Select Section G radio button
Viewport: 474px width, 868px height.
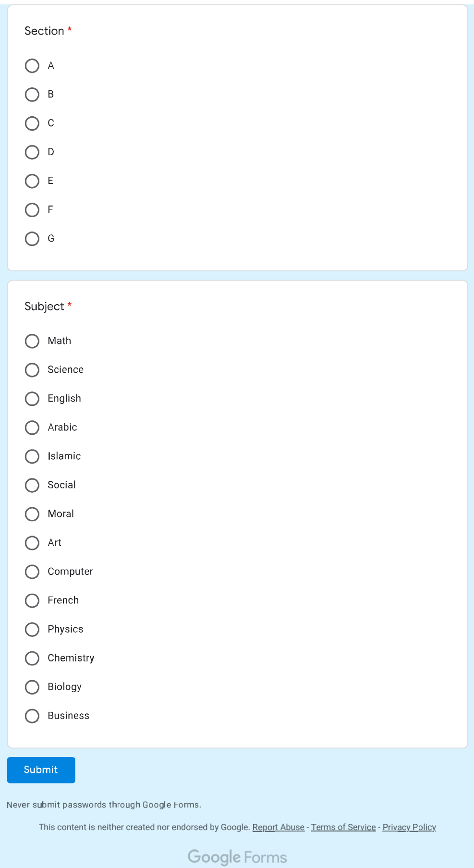click(32, 239)
